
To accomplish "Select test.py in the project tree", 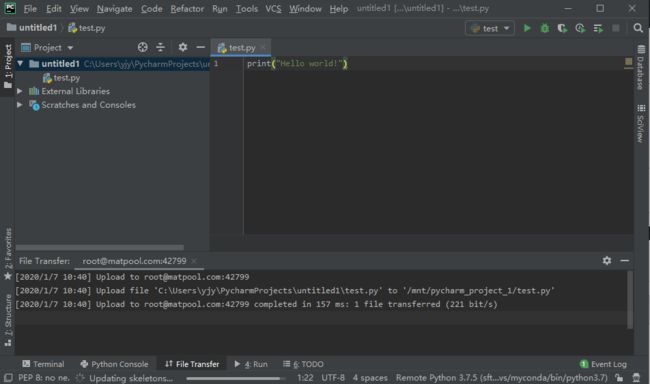I will (61, 78).
